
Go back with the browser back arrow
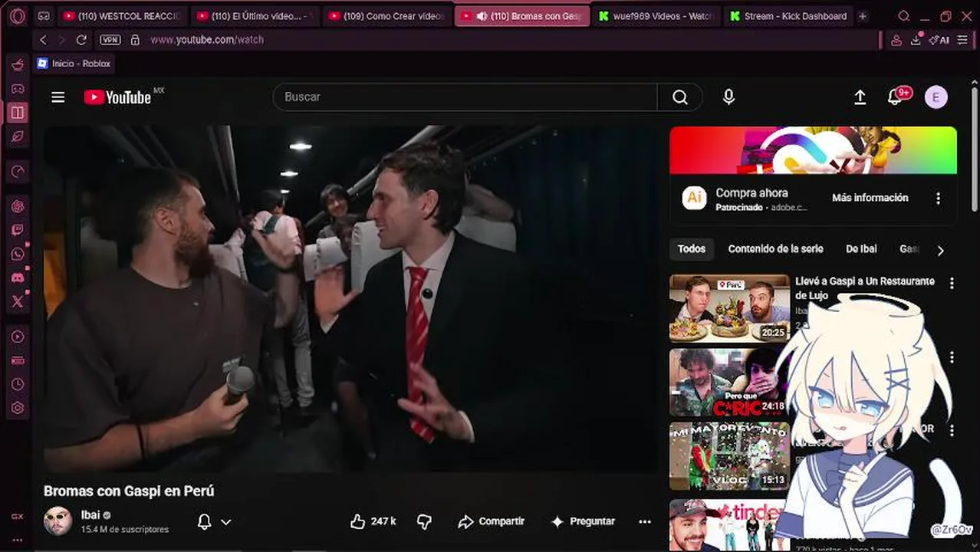tap(43, 40)
